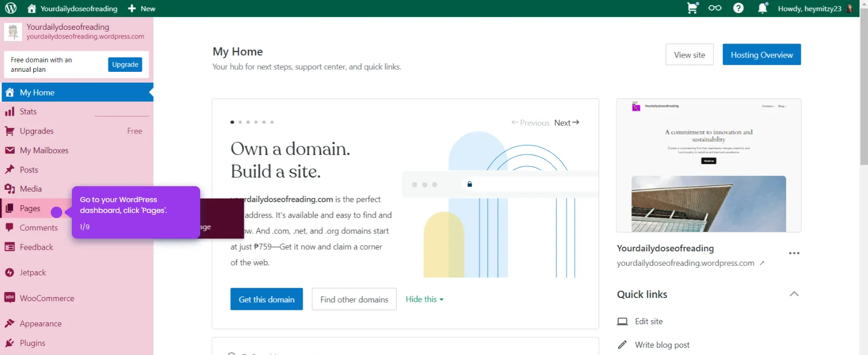Click external link arrow beside site URL

click(762, 263)
